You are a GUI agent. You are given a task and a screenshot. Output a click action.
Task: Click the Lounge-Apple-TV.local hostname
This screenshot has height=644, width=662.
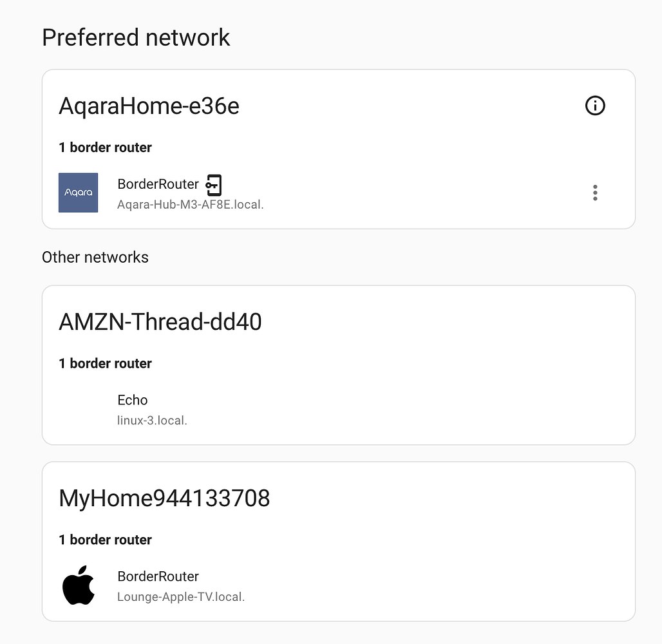click(181, 596)
